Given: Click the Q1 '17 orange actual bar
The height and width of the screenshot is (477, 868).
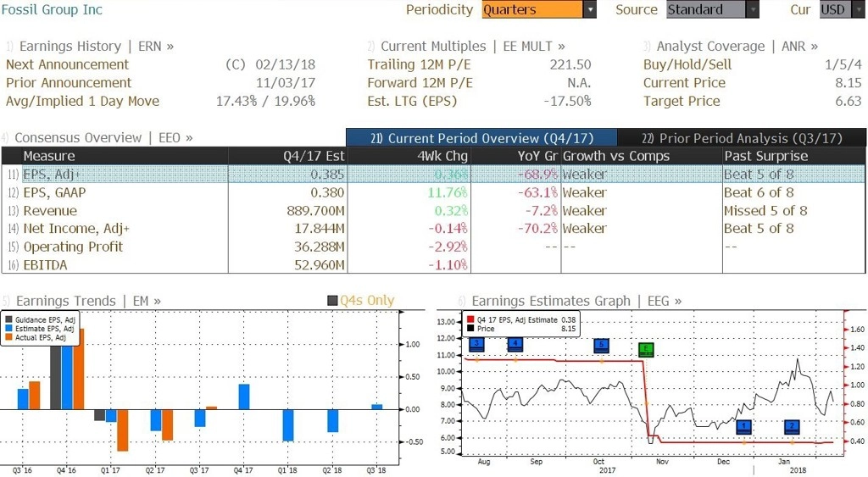Looking at the screenshot, I should pyautogui.click(x=122, y=430).
